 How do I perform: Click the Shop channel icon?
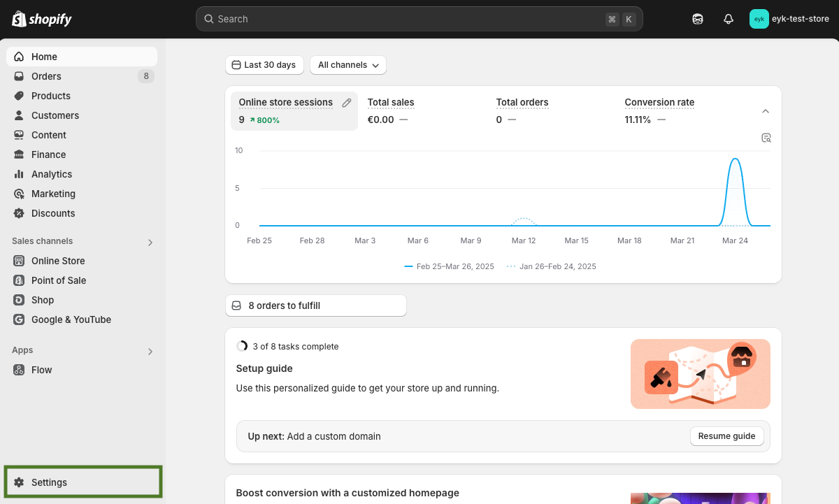click(x=19, y=300)
